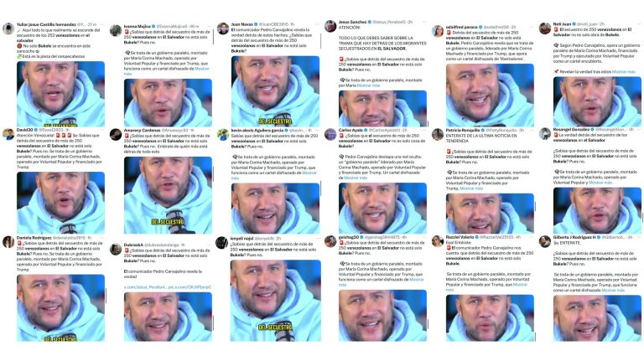Open the video thumbnail in Daniela Rodriguez's tweet
The width and height of the screenshot is (644, 361).
(60, 307)
